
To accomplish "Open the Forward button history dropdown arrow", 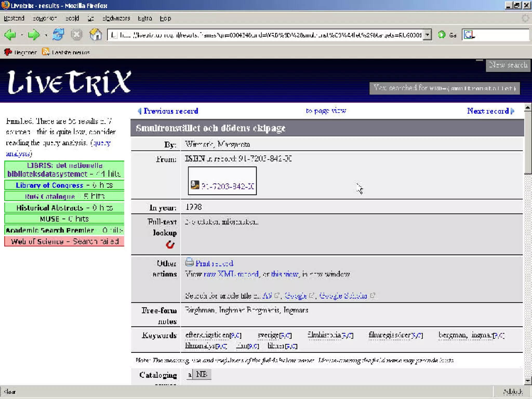I will [46, 35].
